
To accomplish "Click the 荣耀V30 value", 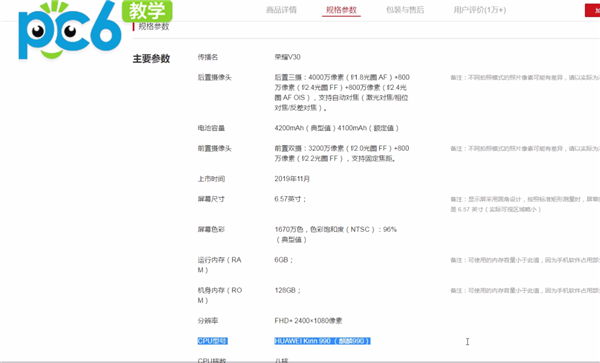I will point(287,57).
